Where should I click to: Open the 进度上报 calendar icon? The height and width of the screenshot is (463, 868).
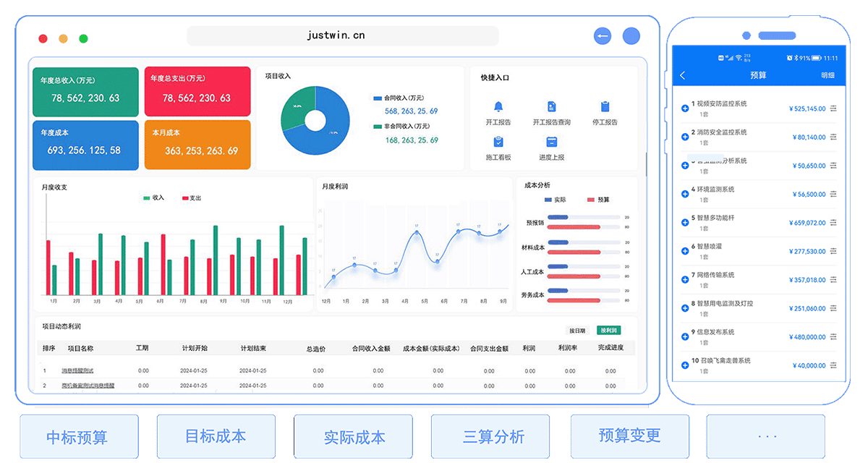click(x=551, y=142)
